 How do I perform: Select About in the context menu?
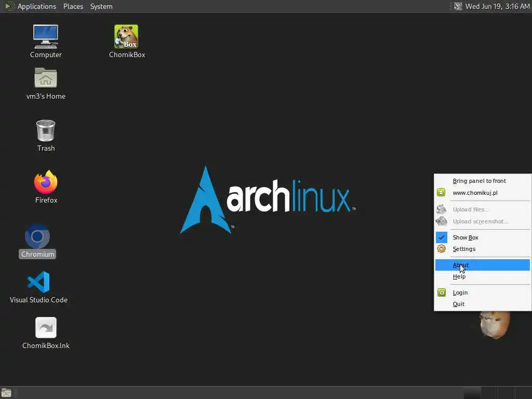(x=483, y=265)
